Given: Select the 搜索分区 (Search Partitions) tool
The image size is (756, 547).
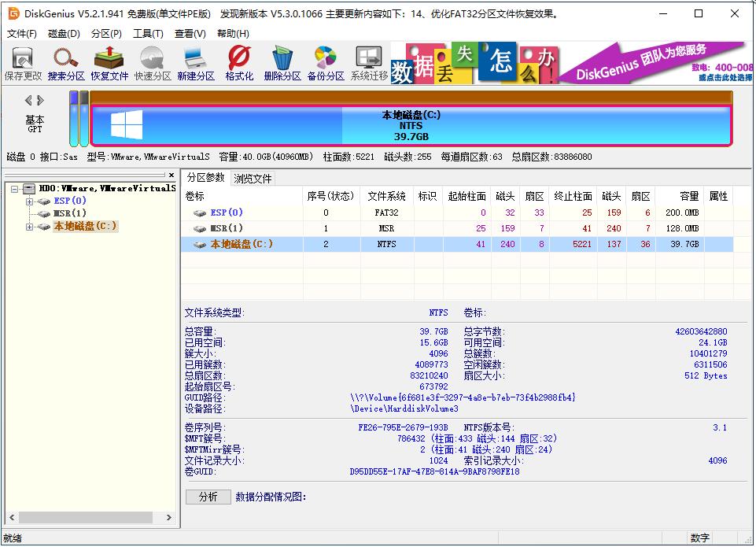Looking at the screenshot, I should [65, 62].
